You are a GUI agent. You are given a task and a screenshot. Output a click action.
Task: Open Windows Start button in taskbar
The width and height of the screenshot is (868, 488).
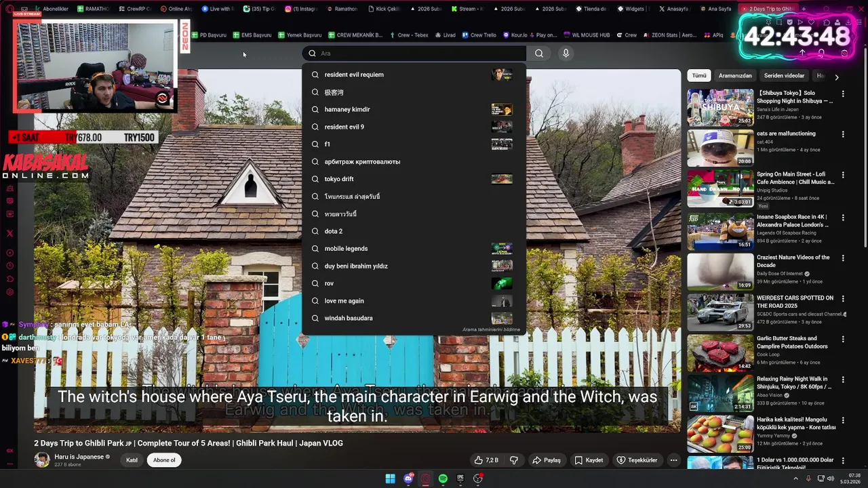point(390,479)
